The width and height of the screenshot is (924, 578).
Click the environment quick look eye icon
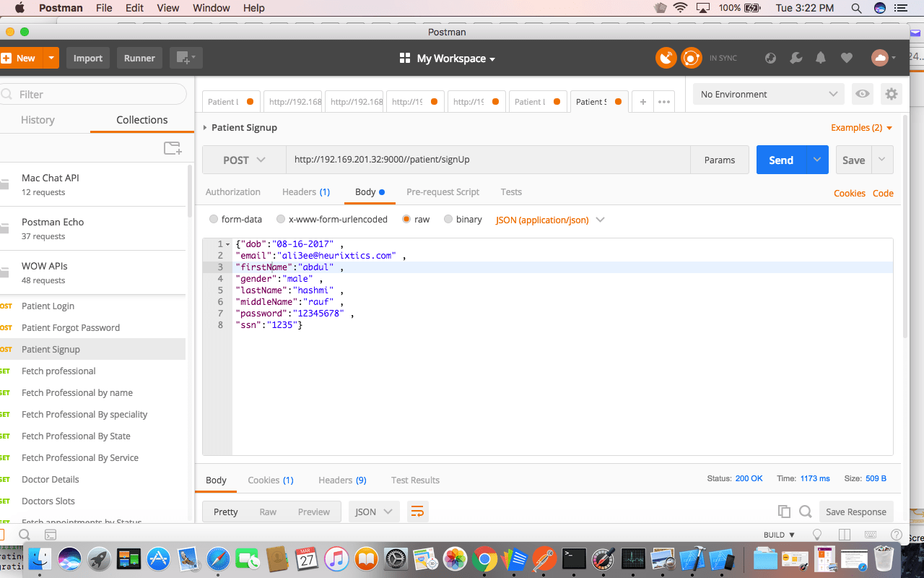point(861,94)
